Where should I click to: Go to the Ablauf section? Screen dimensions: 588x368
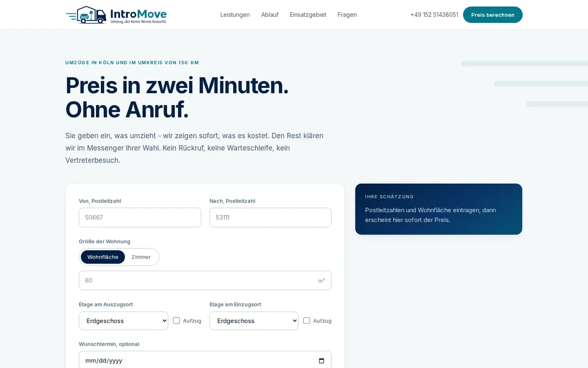coord(270,15)
